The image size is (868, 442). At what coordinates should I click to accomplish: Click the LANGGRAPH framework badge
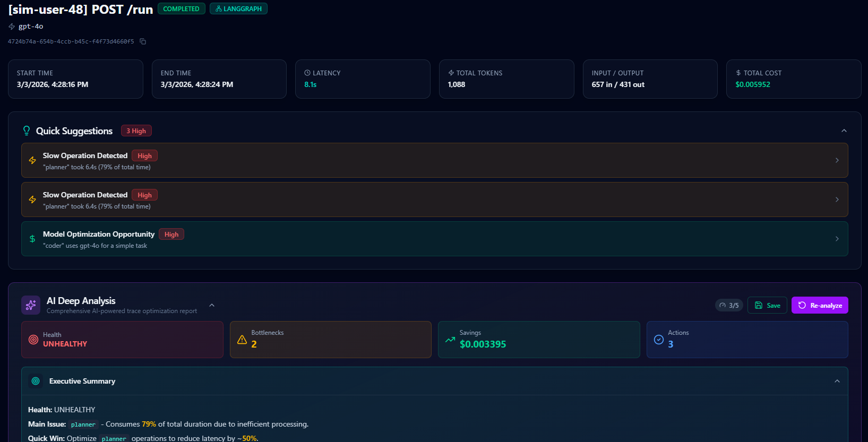pyautogui.click(x=238, y=9)
